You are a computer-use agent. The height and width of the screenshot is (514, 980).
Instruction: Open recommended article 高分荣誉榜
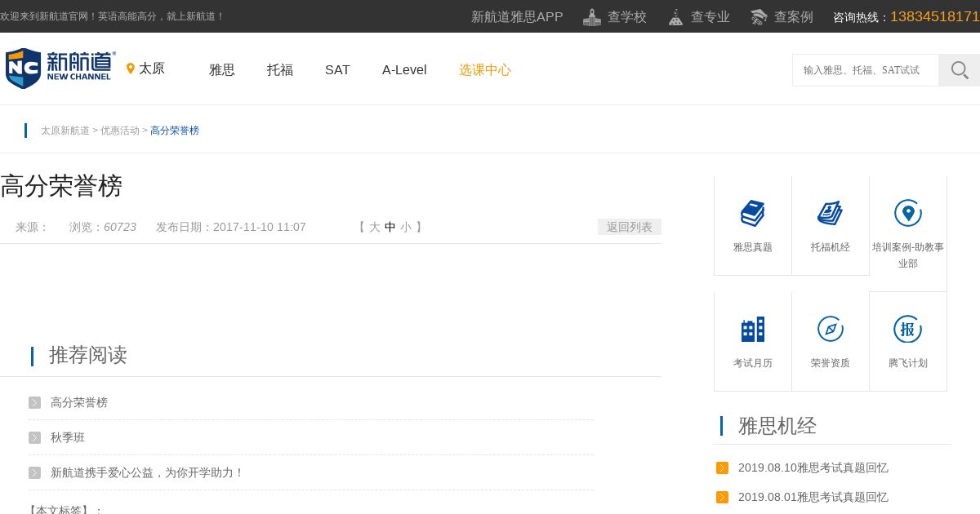point(79,402)
